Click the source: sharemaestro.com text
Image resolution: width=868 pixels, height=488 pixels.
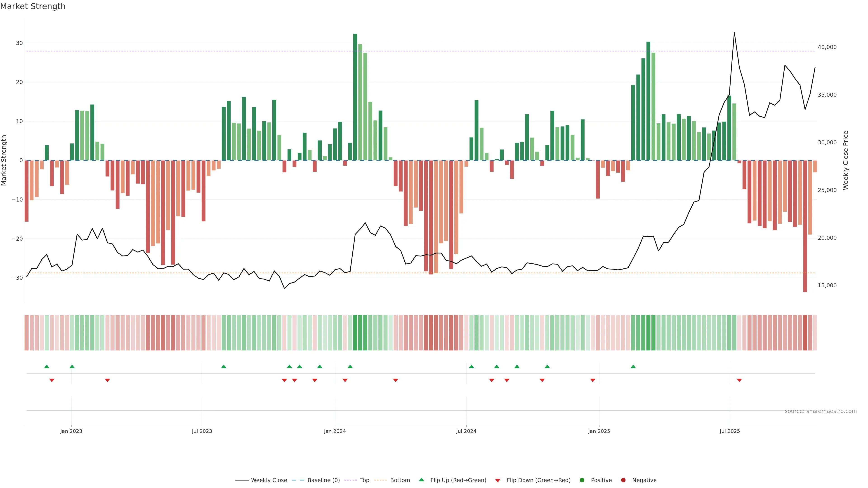821,411
